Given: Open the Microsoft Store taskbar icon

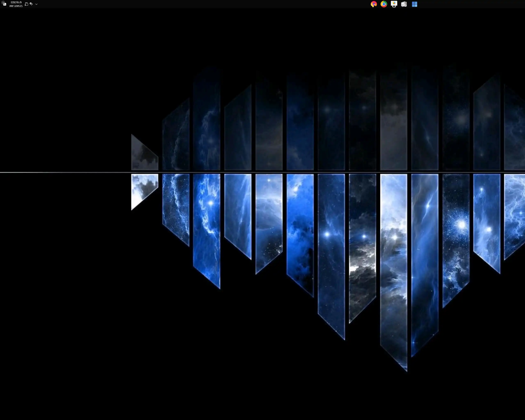Looking at the screenshot, I should tap(394, 4).
